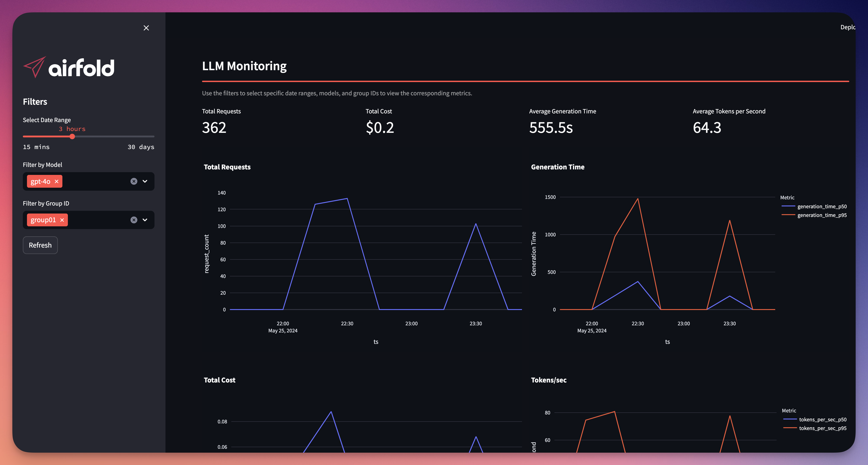Remove the group01 tag
868x465 pixels.
tap(62, 220)
